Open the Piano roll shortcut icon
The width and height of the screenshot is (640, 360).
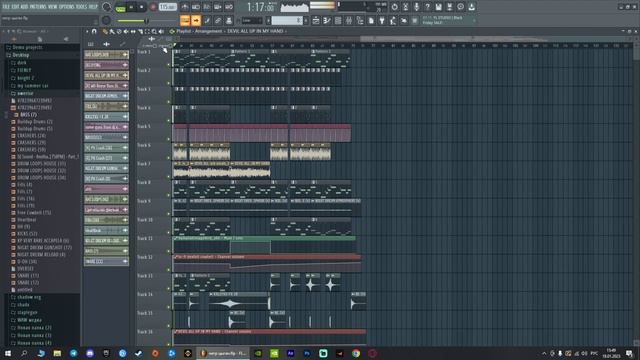coord(327,20)
